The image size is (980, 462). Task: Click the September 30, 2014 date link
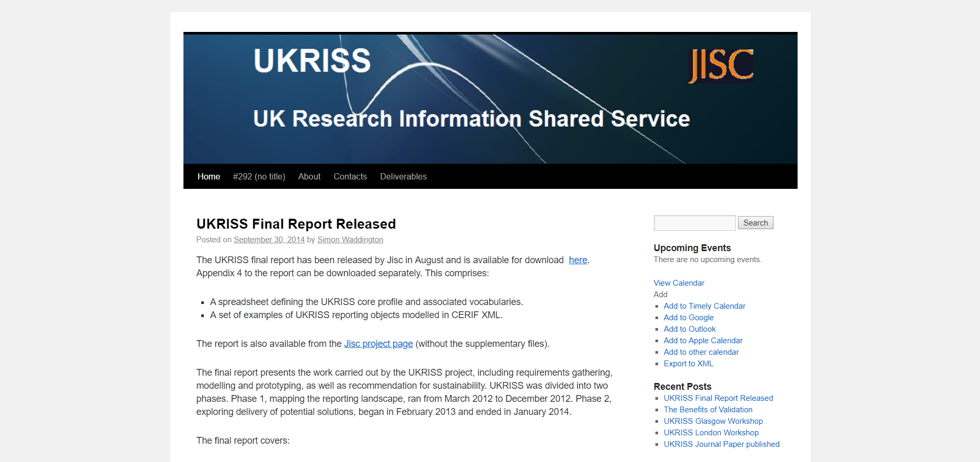(x=269, y=240)
